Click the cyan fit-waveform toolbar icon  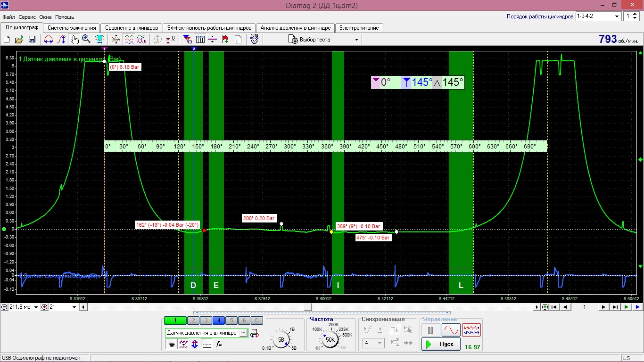tap(99, 40)
